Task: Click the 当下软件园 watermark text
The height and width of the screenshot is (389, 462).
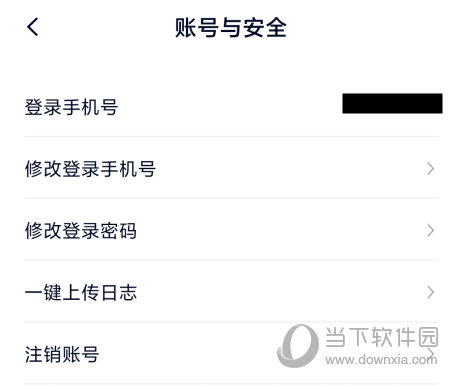Action: point(382,337)
